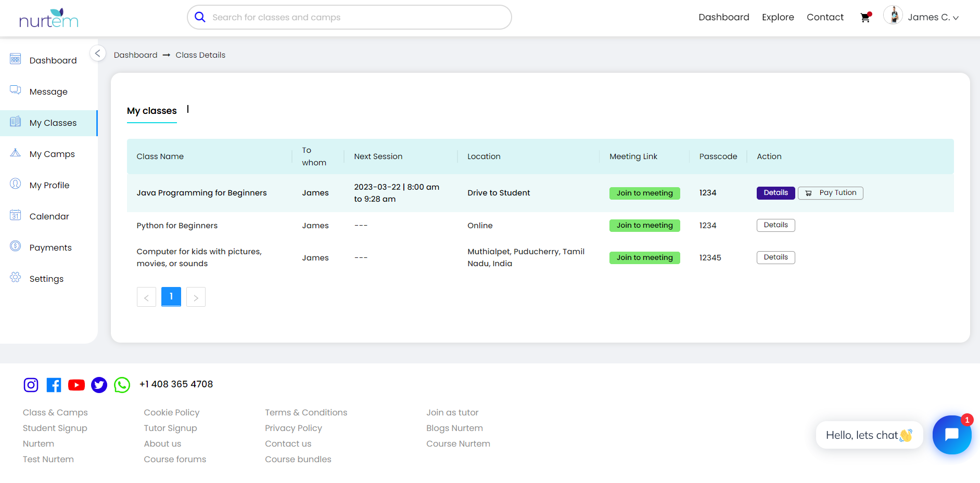Click the YouTube icon in footer
This screenshot has width=980, height=483.
77,385
